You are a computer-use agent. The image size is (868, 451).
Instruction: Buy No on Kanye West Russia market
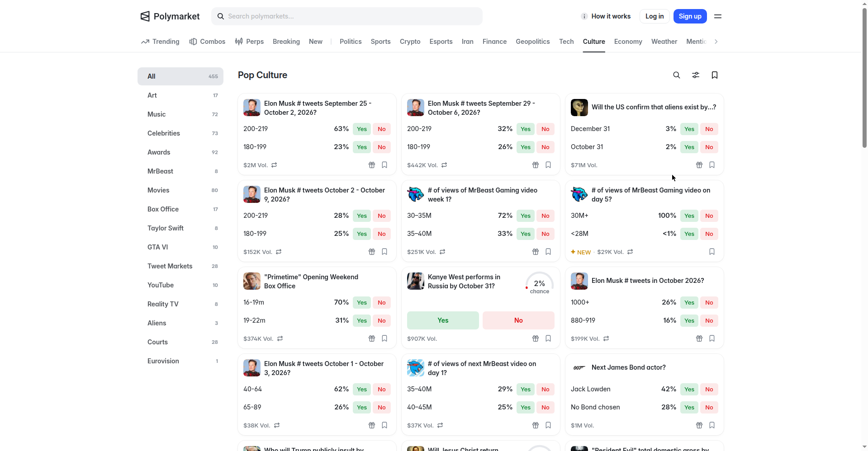click(x=518, y=320)
